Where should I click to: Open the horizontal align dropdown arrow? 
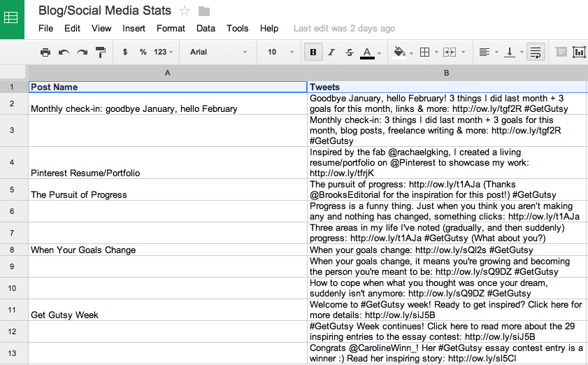coord(496,52)
